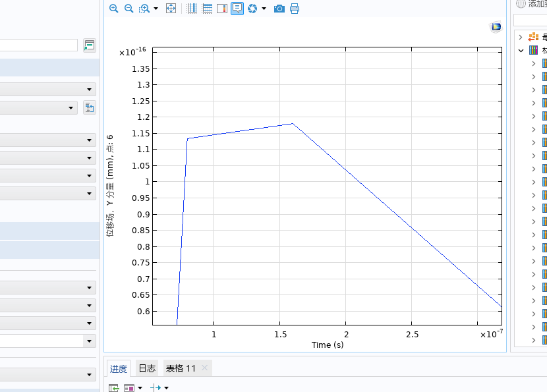Click the COMSOL logo icon on plot

pos(496,27)
